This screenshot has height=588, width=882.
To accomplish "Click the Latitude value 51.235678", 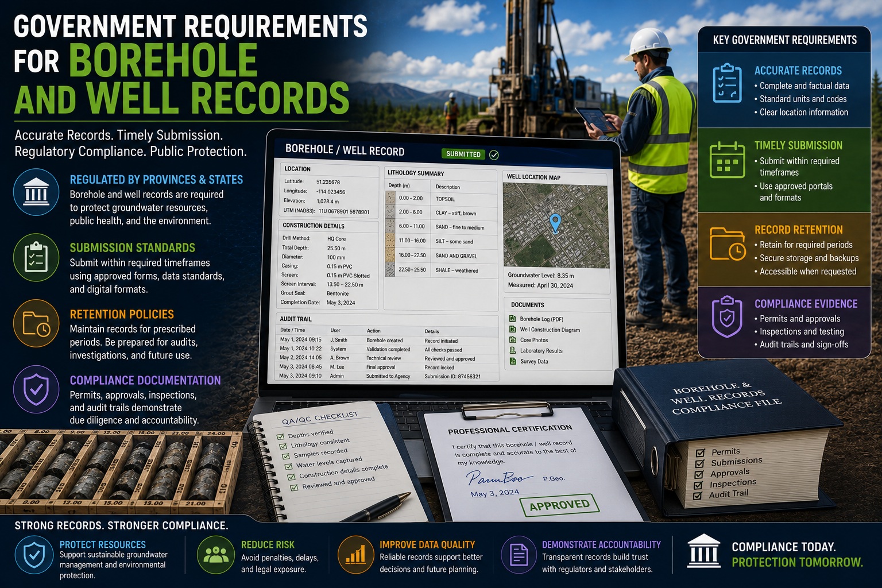I will pos(328,182).
